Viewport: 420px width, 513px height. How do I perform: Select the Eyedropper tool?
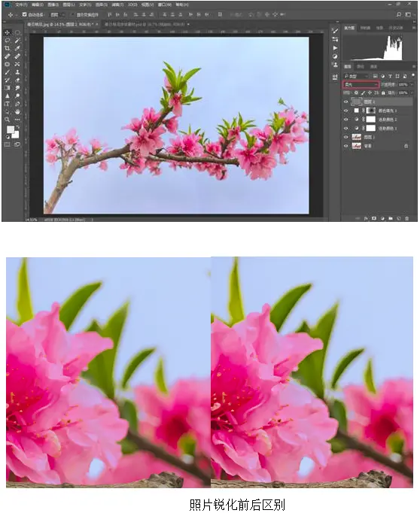[x=17, y=48]
